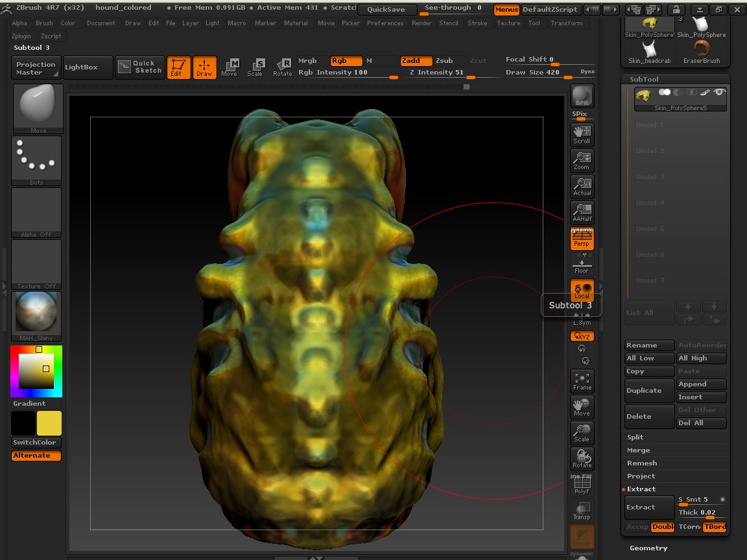Viewport: 747px width, 560px height.
Task: Open the Stroke menu
Action: click(477, 23)
